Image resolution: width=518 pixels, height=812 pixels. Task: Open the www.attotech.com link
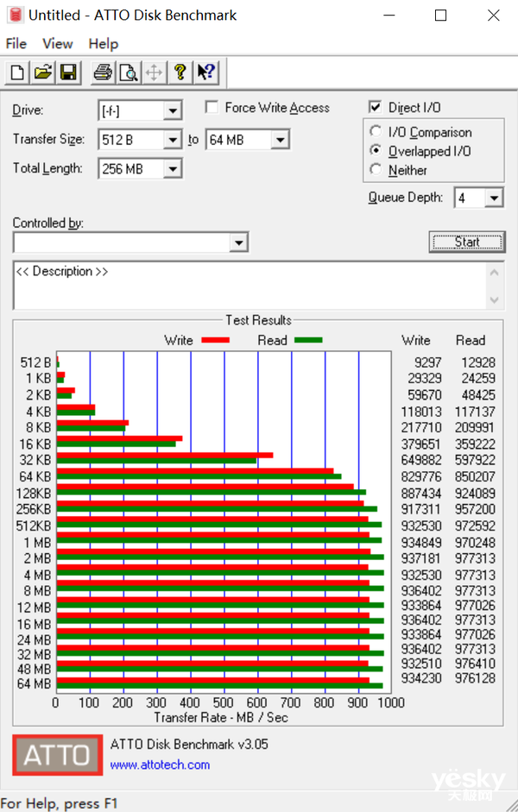coord(160,765)
